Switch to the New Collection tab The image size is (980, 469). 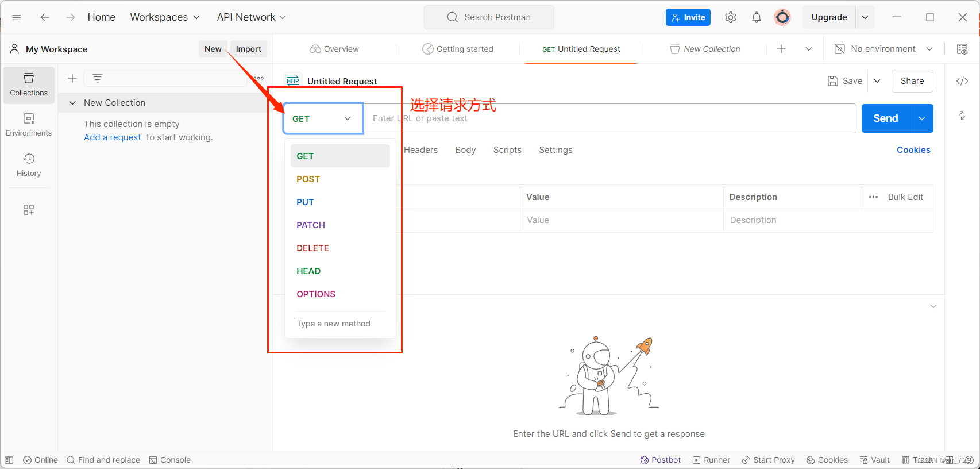705,49
